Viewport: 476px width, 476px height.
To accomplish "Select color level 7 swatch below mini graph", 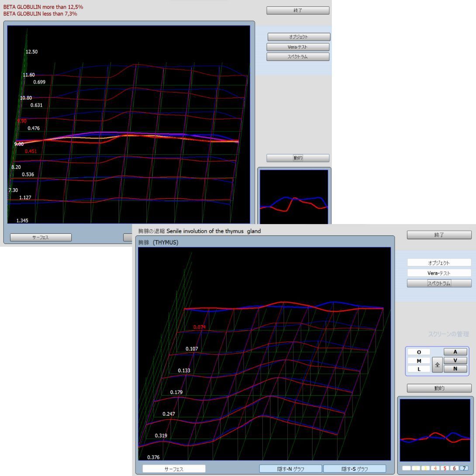I will click(464, 468).
